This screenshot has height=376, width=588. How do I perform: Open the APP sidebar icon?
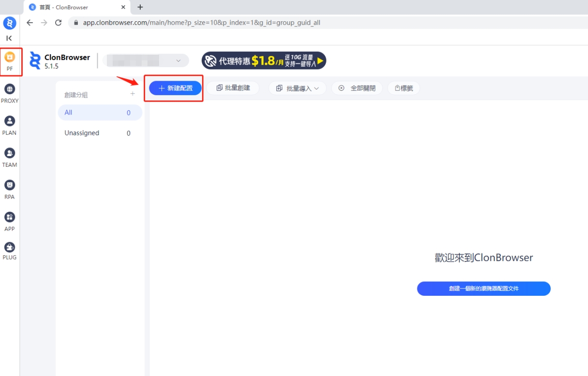[10, 221]
